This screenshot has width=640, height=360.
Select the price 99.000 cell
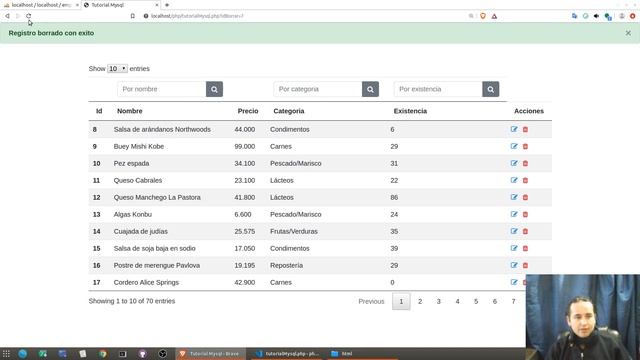tap(244, 146)
